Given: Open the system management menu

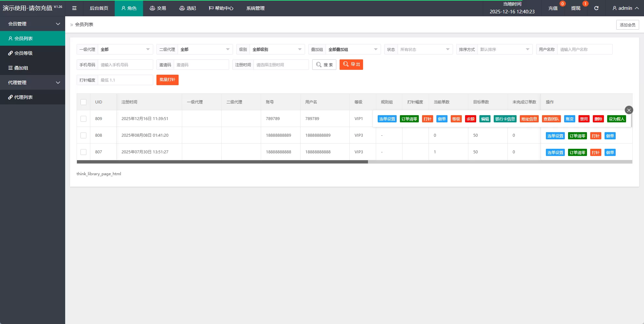Looking at the screenshot, I should click(x=255, y=8).
